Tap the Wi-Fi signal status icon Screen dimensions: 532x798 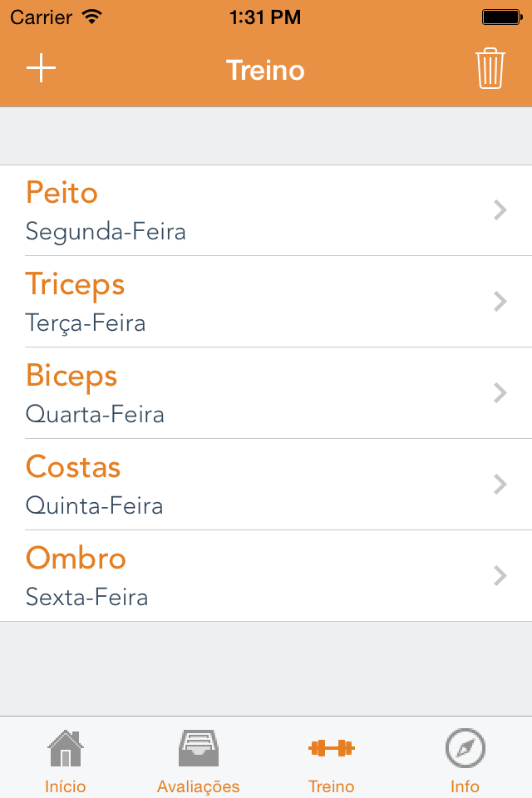tap(92, 17)
